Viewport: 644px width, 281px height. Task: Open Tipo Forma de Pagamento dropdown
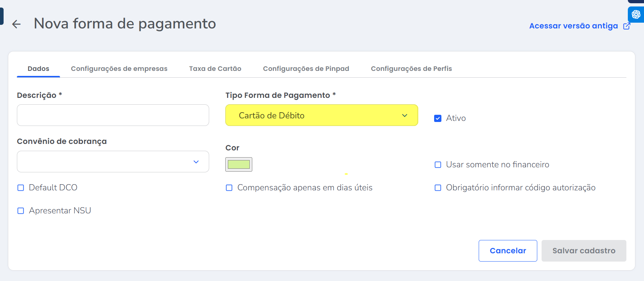click(x=321, y=115)
